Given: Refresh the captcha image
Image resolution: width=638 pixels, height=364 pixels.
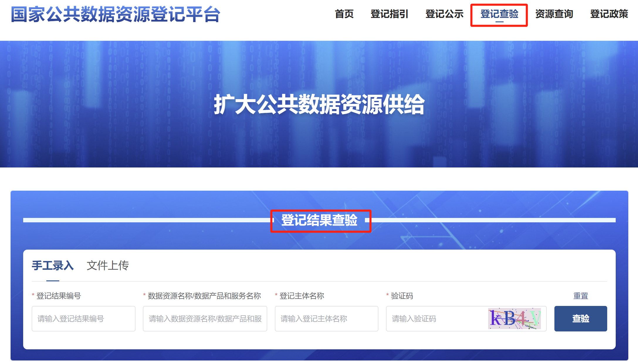Looking at the screenshot, I should tap(514, 319).
